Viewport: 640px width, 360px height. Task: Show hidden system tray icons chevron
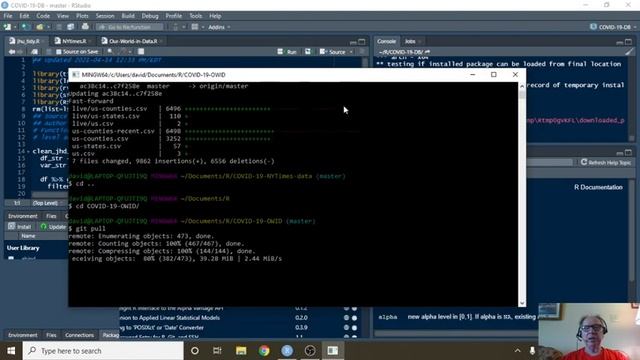click(x=517, y=351)
